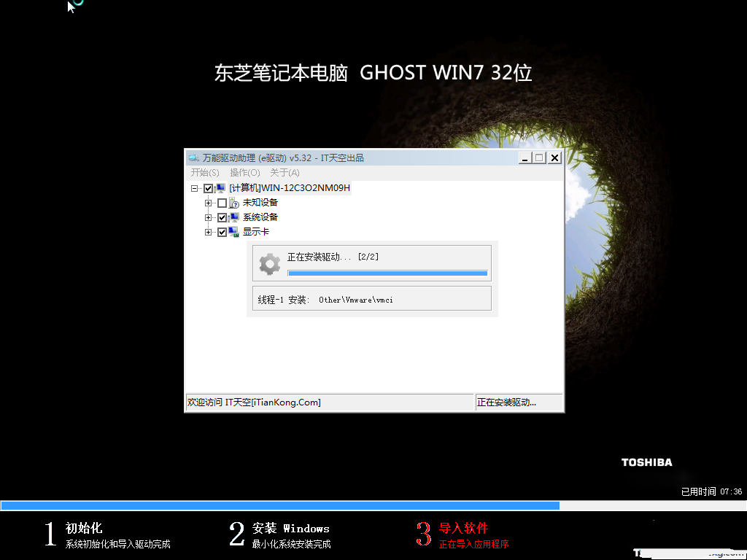Click the 未知设备 question-mark device icon
Image resolution: width=747 pixels, height=560 pixels.
(x=234, y=203)
